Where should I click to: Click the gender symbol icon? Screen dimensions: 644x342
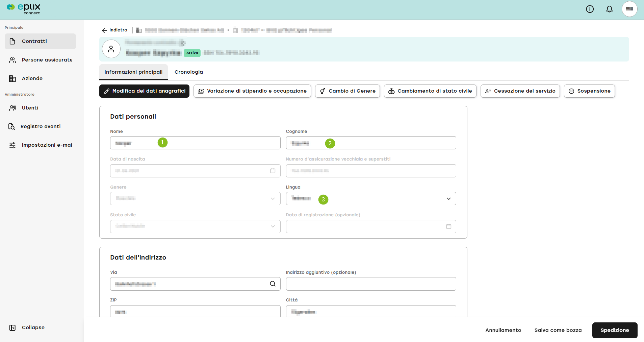pos(323,91)
